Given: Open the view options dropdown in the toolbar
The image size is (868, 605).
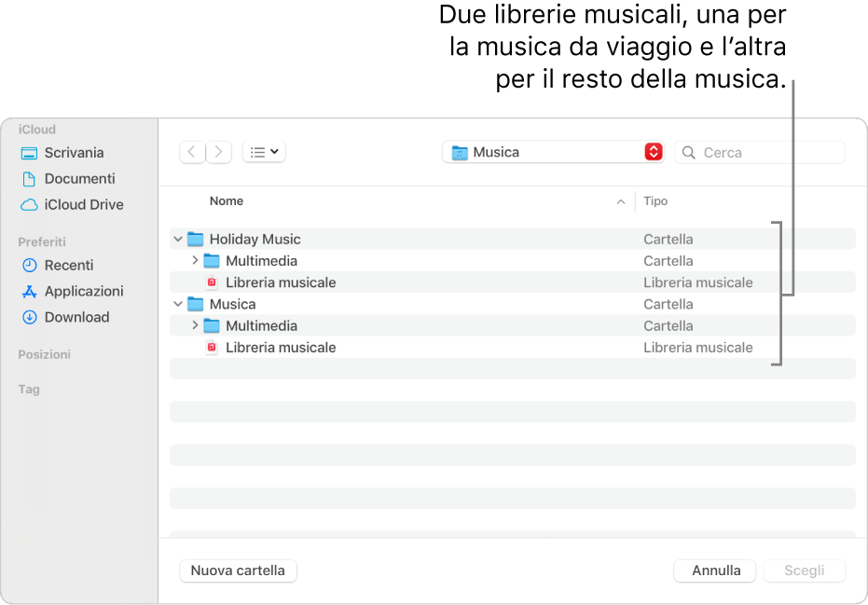Looking at the screenshot, I should (x=264, y=151).
